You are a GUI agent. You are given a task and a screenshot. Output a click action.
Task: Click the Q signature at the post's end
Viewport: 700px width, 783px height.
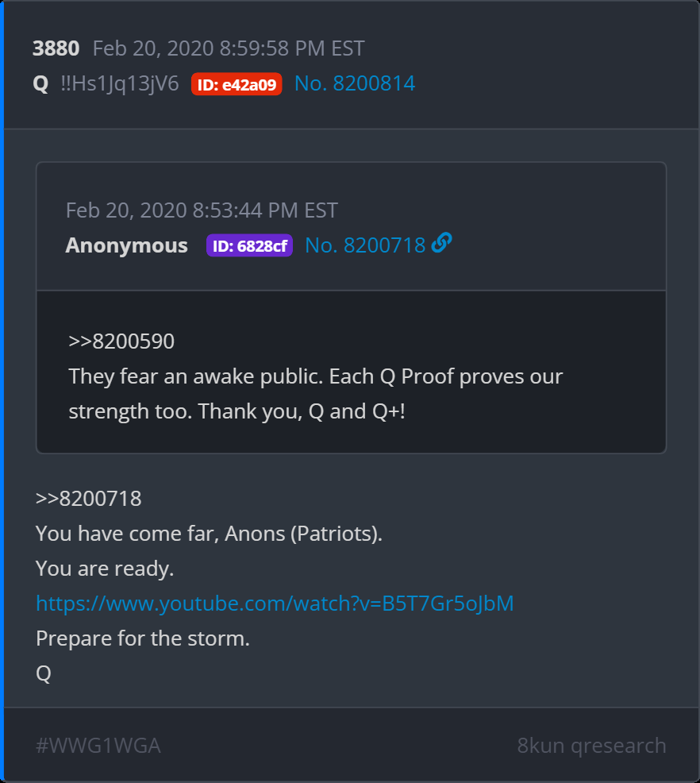(x=44, y=673)
